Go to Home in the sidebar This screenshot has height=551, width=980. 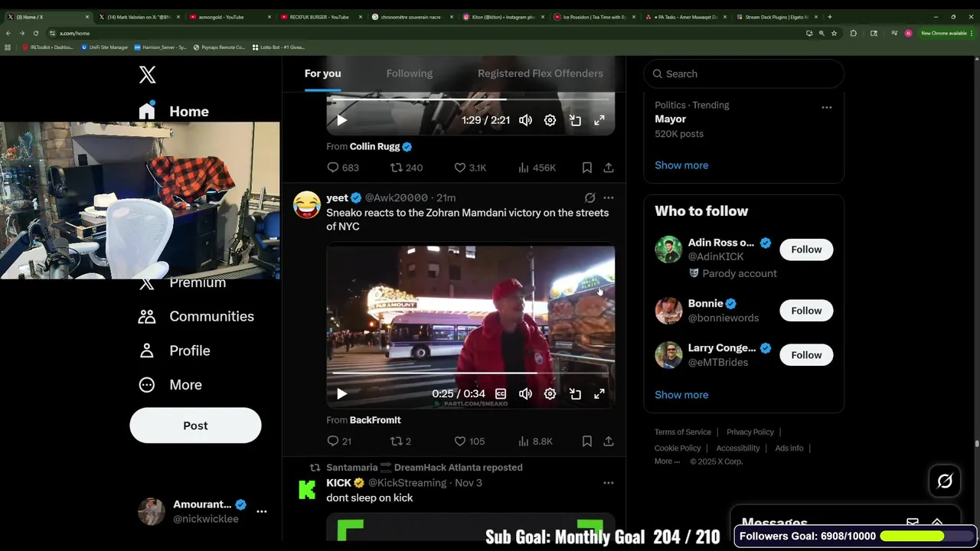click(175, 111)
